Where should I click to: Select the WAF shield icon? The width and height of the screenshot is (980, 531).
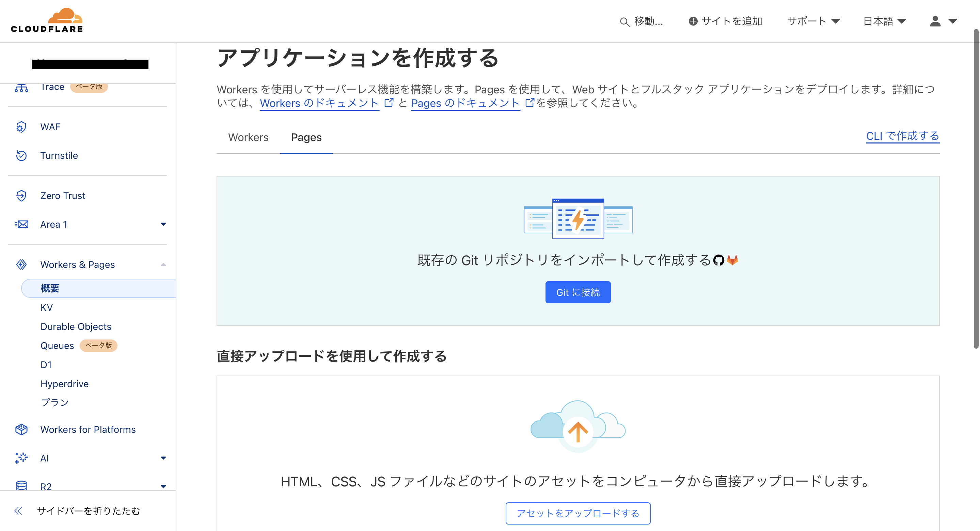click(21, 127)
